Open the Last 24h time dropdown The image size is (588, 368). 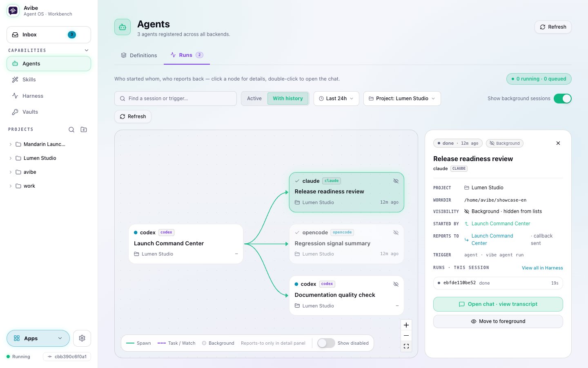[x=336, y=99]
